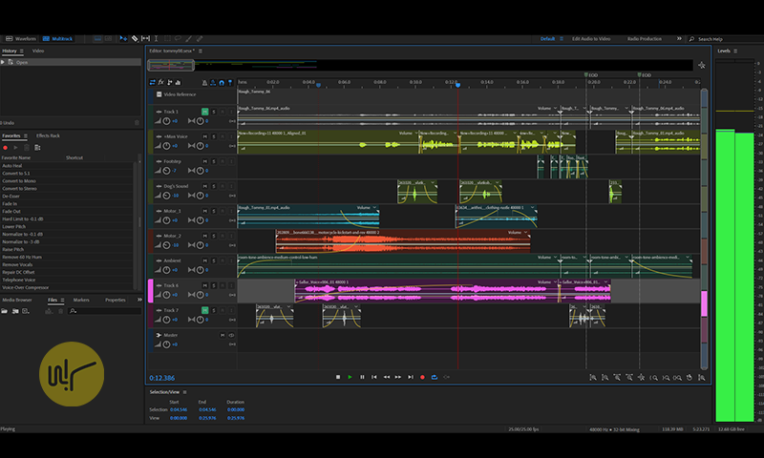This screenshot has height=458, width=764.
Task: Move playhead to previous marker
Action: pos(374,377)
